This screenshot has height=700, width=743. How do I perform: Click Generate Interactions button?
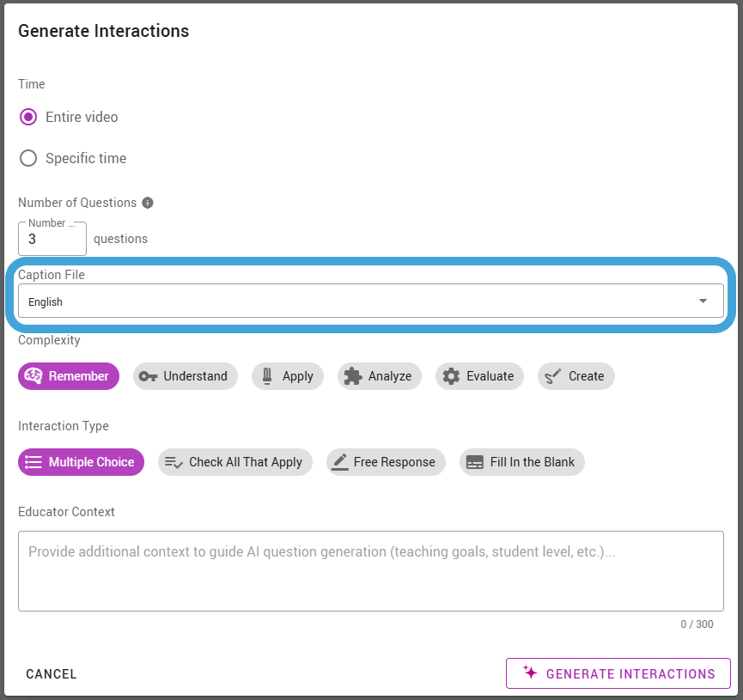[x=618, y=673]
